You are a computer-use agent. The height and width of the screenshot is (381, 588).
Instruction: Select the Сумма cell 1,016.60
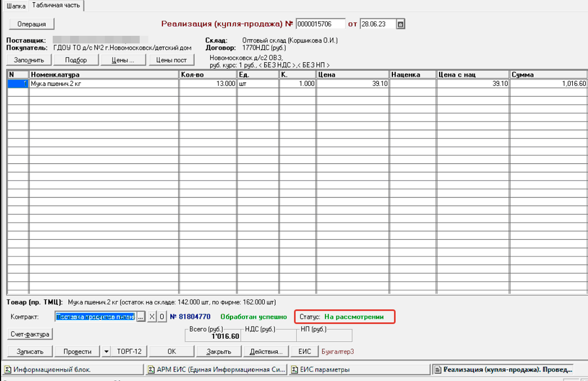coord(549,84)
